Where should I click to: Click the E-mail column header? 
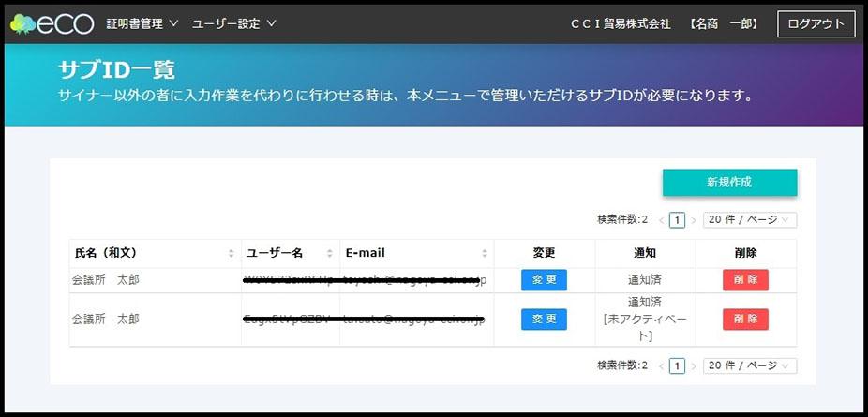pos(417,253)
